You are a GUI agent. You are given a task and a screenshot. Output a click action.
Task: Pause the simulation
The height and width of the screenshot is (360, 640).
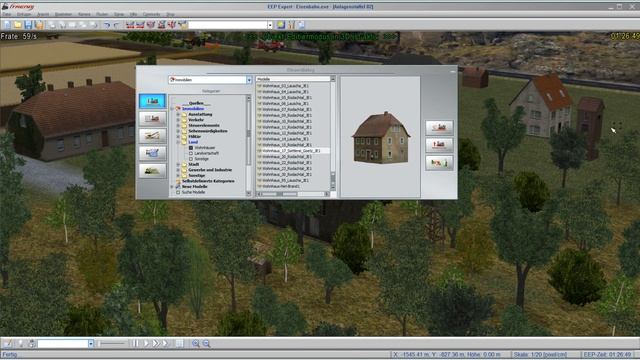point(136,344)
